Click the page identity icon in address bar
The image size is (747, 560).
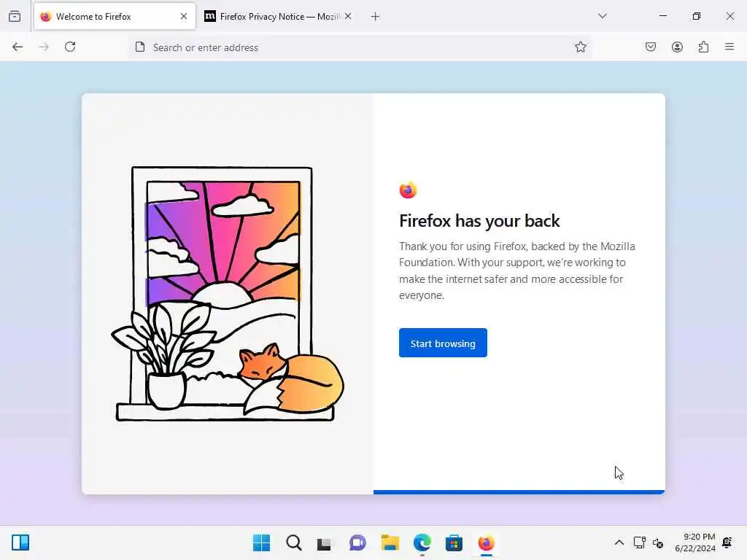(139, 47)
